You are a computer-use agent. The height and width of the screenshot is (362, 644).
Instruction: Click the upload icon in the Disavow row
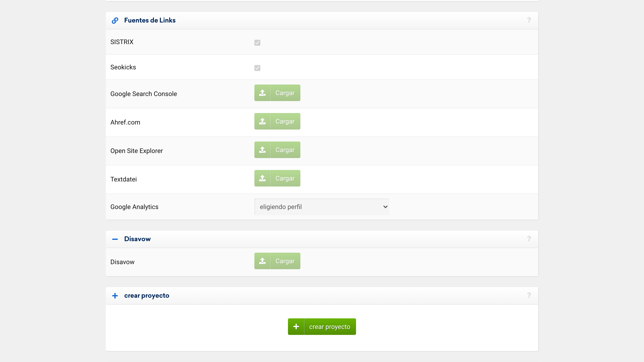pyautogui.click(x=262, y=261)
